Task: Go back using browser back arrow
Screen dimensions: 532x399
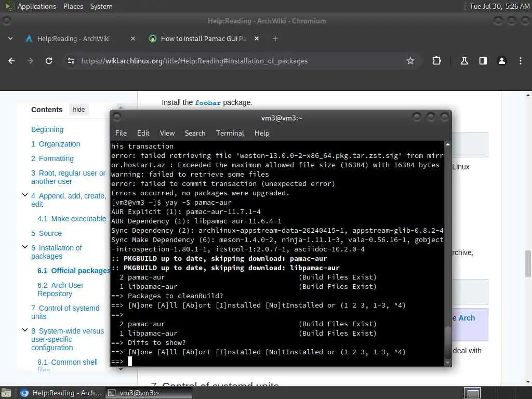Action: [11, 61]
